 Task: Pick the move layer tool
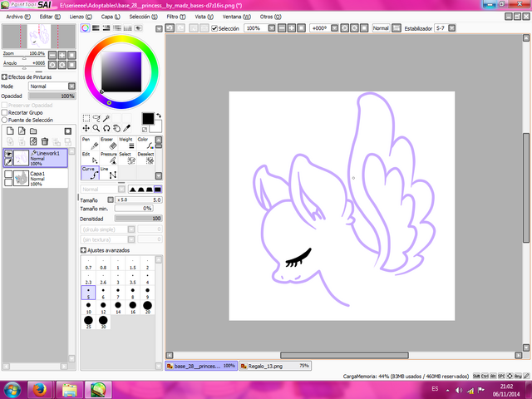pos(86,128)
